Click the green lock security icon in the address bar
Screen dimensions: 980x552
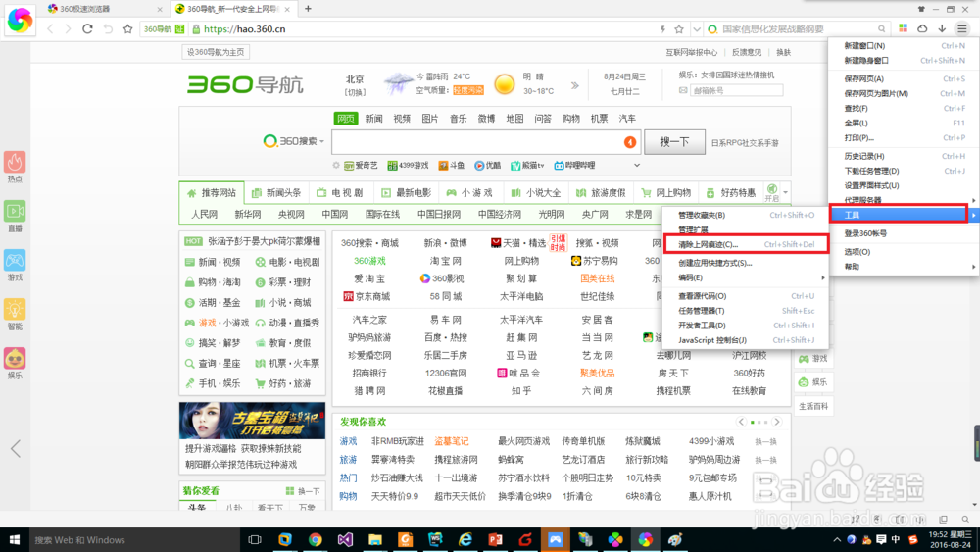(196, 28)
